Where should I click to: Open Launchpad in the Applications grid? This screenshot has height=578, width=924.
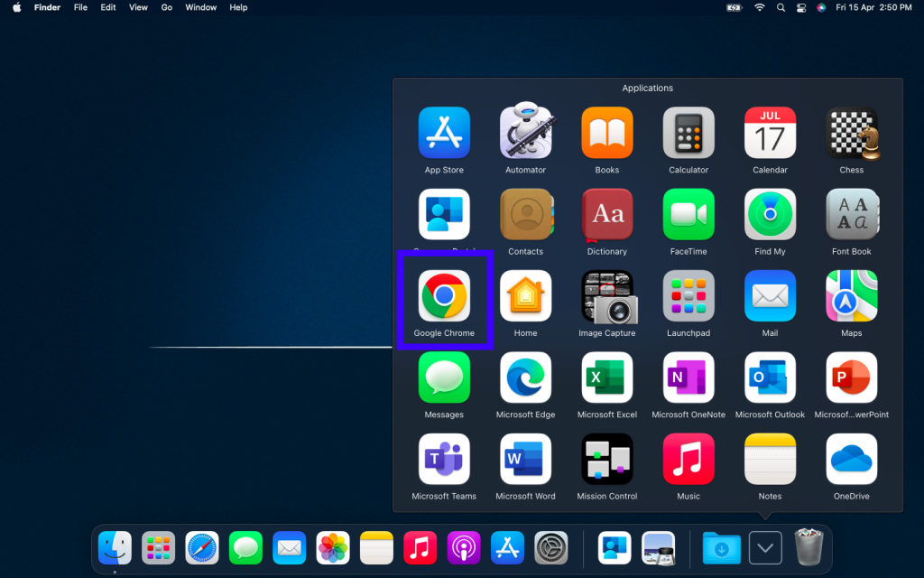(x=688, y=295)
